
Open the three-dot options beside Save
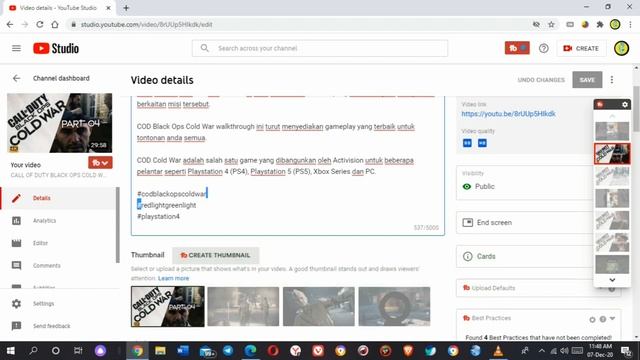611,80
